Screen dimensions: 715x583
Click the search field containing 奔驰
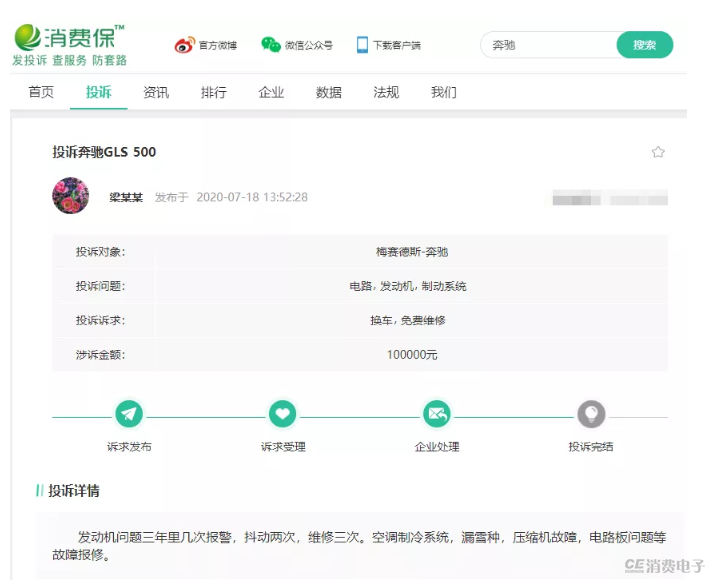coord(549,45)
